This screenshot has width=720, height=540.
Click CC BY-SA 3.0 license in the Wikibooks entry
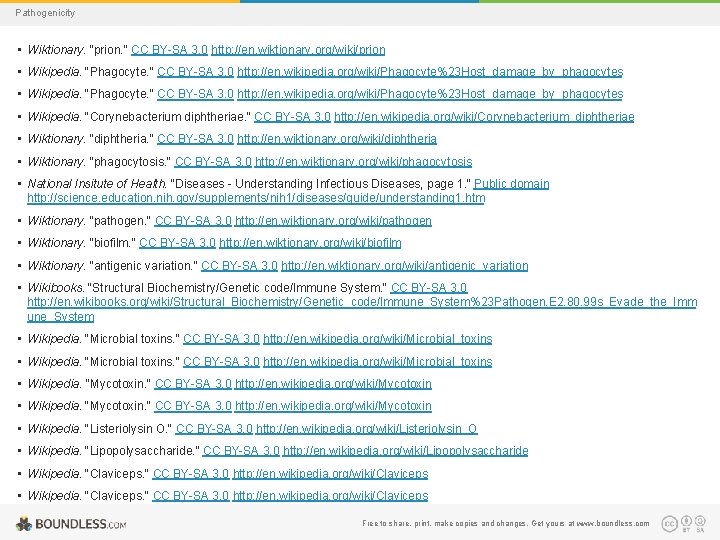click(x=429, y=288)
